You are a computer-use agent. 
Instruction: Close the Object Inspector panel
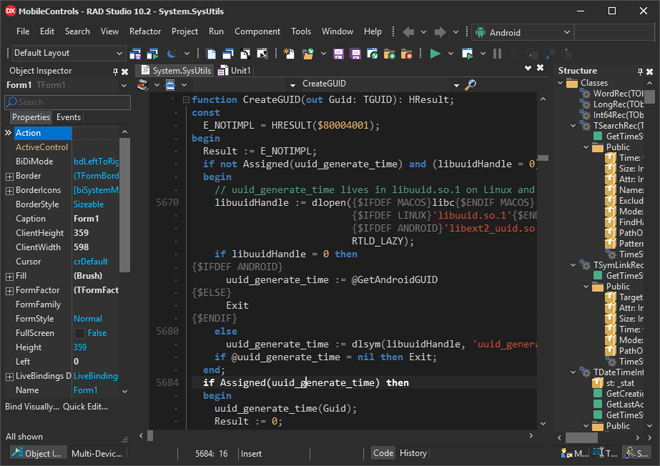125,72
